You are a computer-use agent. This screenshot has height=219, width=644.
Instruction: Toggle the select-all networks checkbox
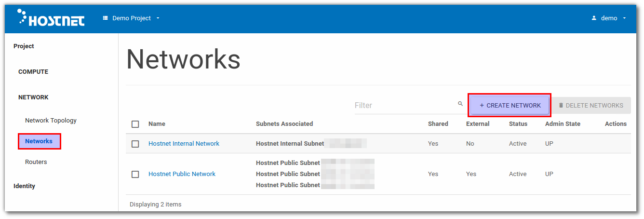click(x=135, y=124)
